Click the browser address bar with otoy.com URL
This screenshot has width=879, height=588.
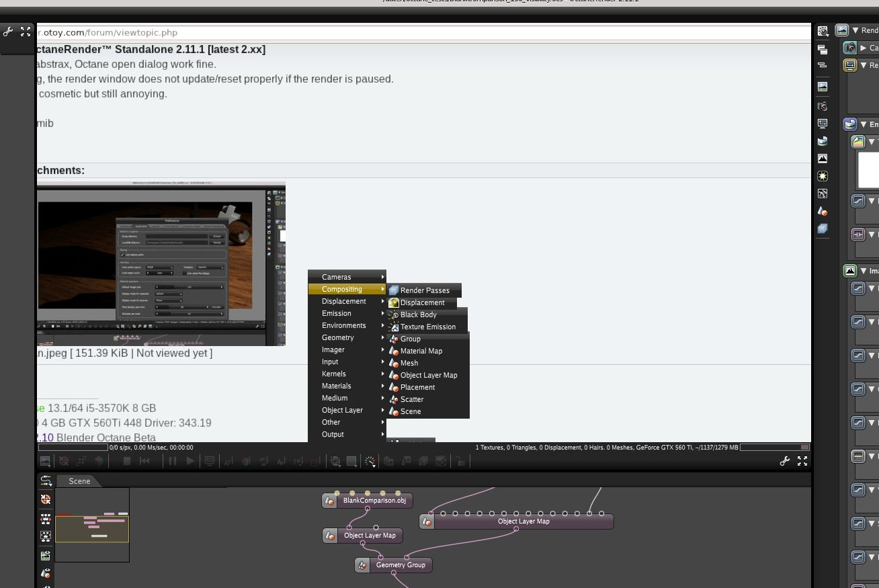pos(423,32)
